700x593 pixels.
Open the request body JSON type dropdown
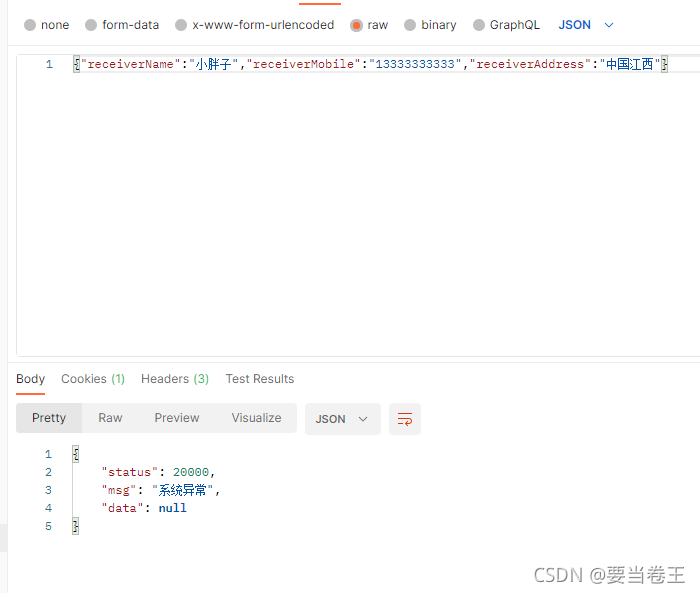[x=586, y=25]
